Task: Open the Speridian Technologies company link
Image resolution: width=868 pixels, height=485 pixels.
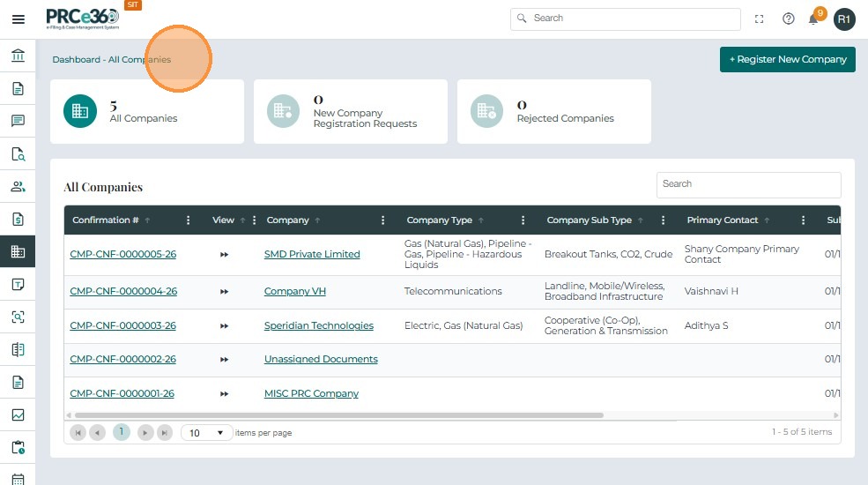Action: pos(318,325)
